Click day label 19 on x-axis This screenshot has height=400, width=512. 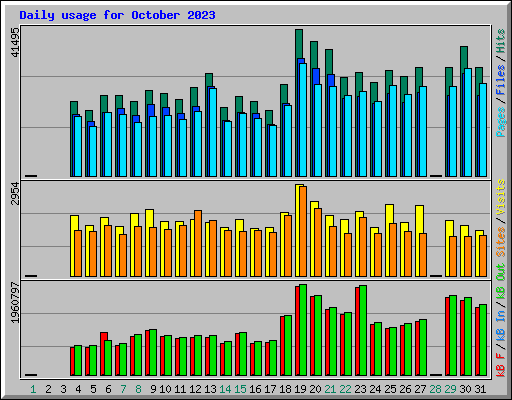click(300, 389)
